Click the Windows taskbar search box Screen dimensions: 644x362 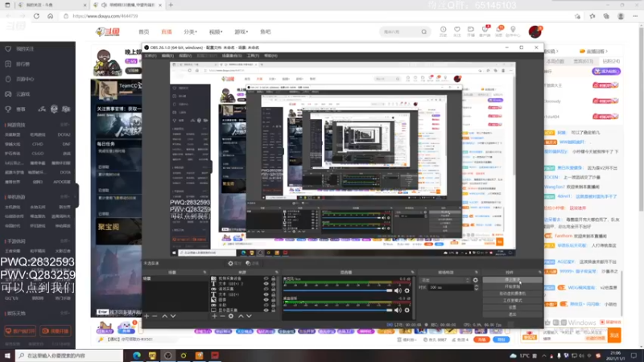coord(69,356)
